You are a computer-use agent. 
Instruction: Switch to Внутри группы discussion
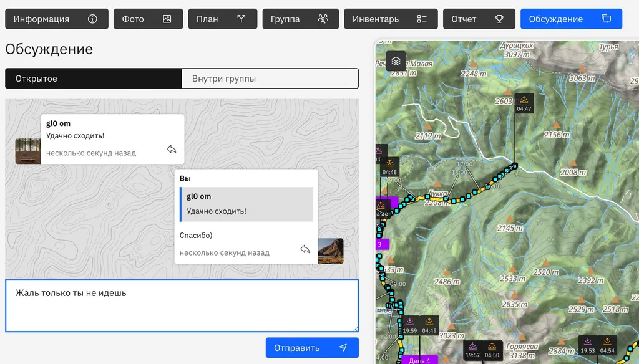click(270, 79)
